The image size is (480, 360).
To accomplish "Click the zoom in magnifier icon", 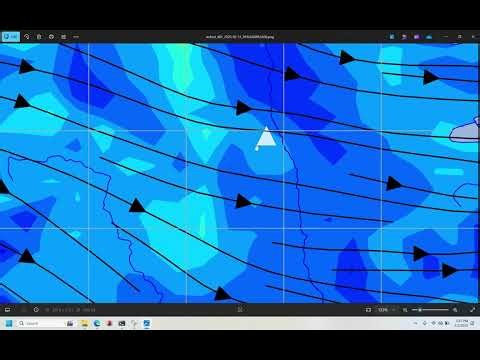I will pos(455,310).
